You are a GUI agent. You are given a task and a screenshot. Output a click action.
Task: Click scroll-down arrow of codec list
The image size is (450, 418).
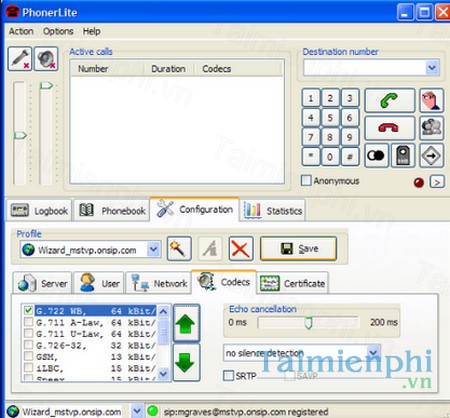pyautogui.click(x=163, y=374)
